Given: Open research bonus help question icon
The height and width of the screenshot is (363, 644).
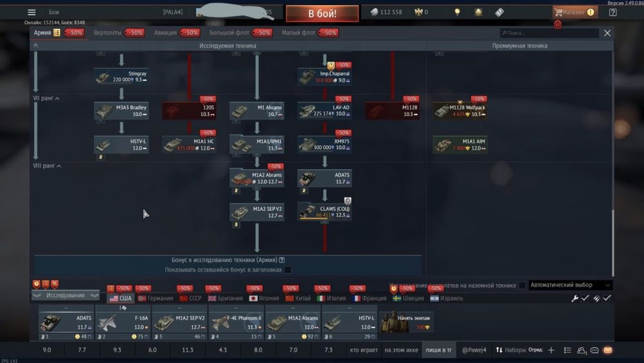Looking at the screenshot, I should [x=282, y=260].
